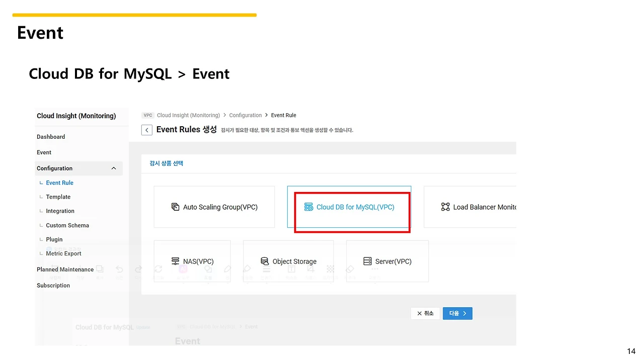The width and height of the screenshot is (644, 362).
Task: Select Custom Schema submenu item
Action: [67, 225]
